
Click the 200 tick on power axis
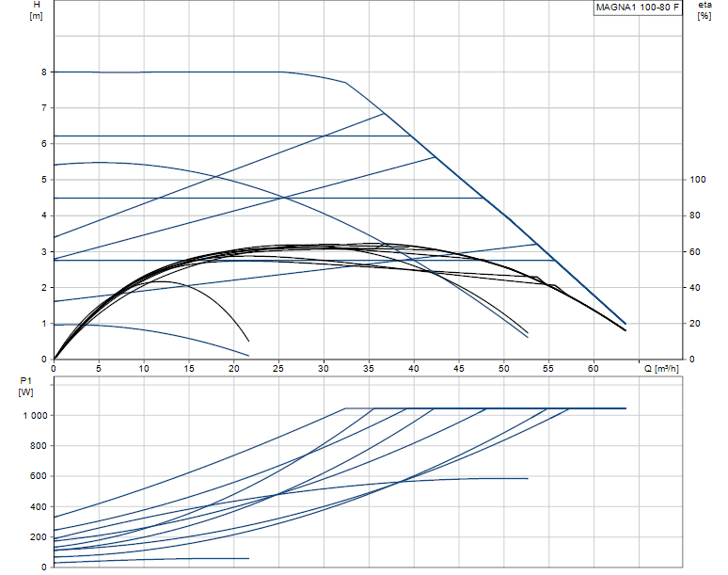point(39,537)
